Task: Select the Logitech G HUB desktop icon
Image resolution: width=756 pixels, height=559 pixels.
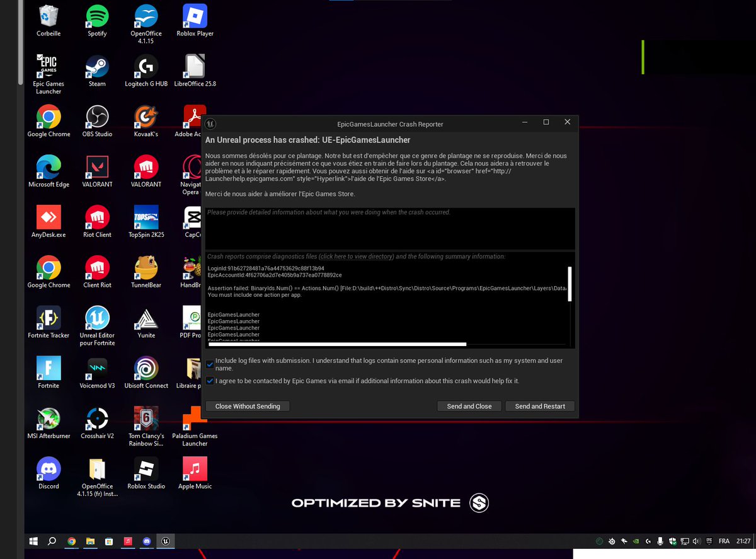Action: [x=146, y=71]
